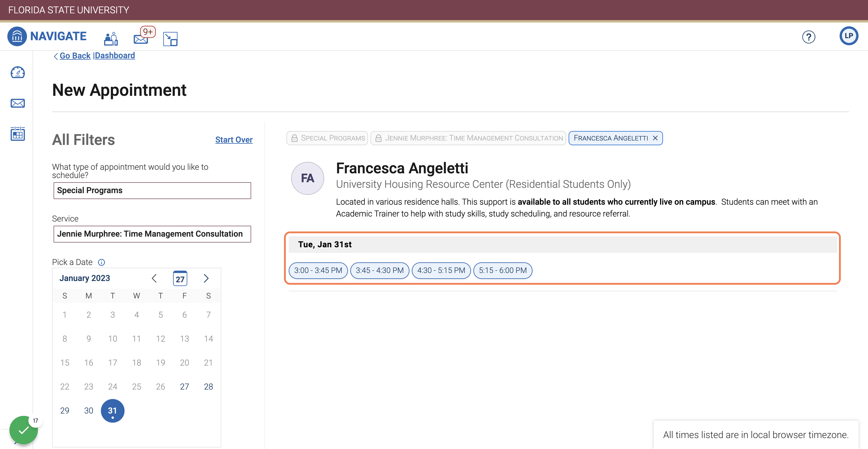
Task: Open appointment type Special Programs dropdown
Action: pos(152,190)
